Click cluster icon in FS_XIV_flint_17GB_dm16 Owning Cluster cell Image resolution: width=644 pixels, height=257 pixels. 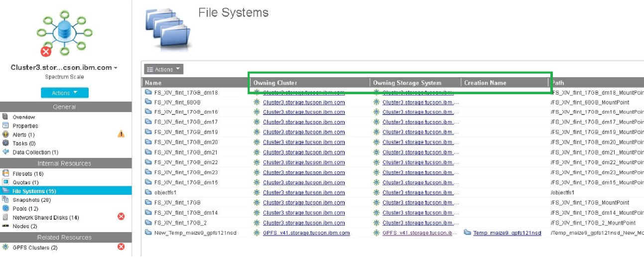pos(257,112)
